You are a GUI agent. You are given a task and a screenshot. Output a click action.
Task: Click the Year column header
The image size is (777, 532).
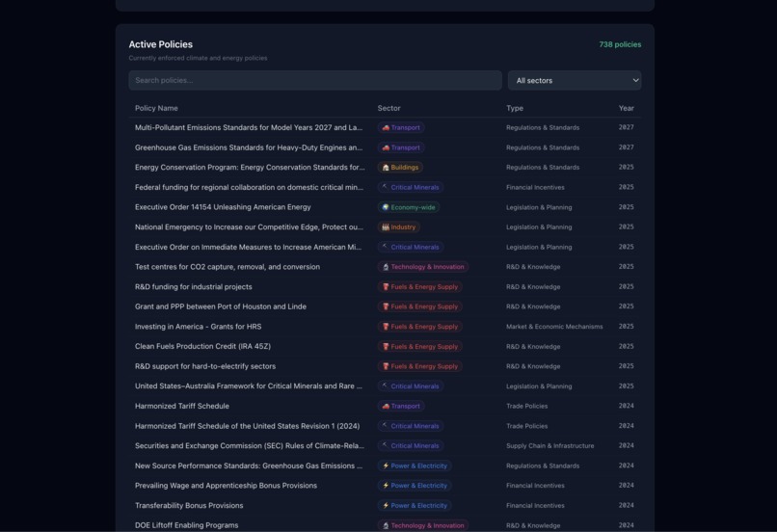pyautogui.click(x=626, y=108)
